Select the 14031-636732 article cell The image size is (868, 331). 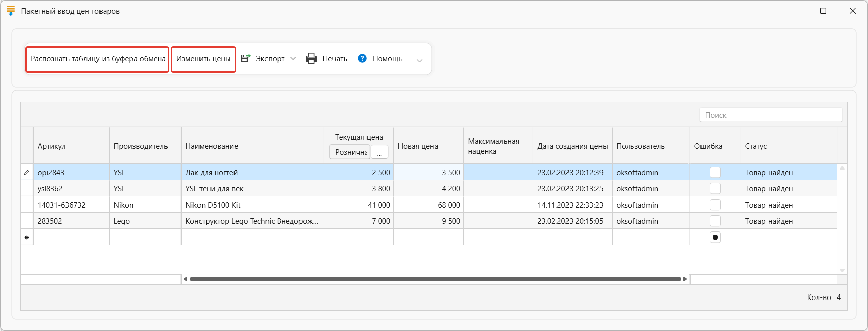71,205
